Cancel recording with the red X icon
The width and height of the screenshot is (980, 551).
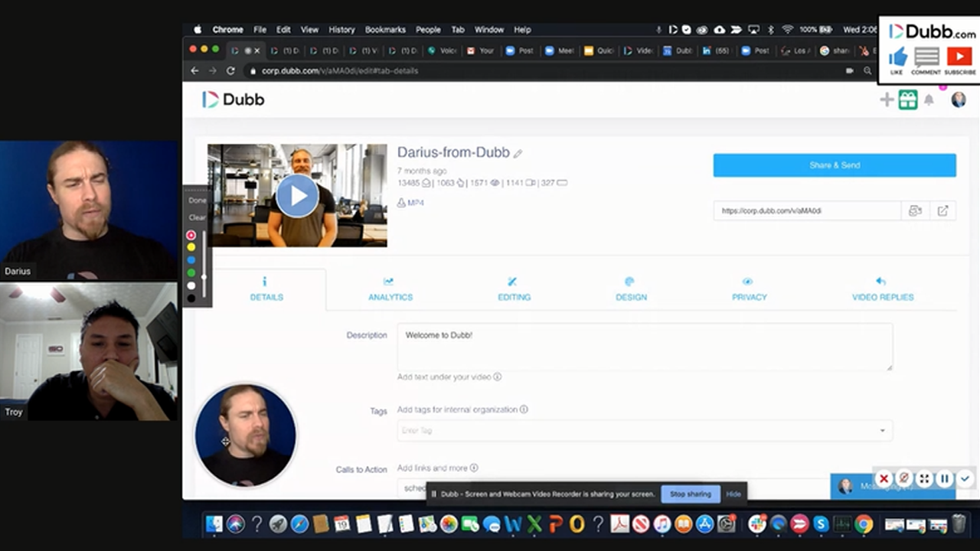(x=884, y=478)
